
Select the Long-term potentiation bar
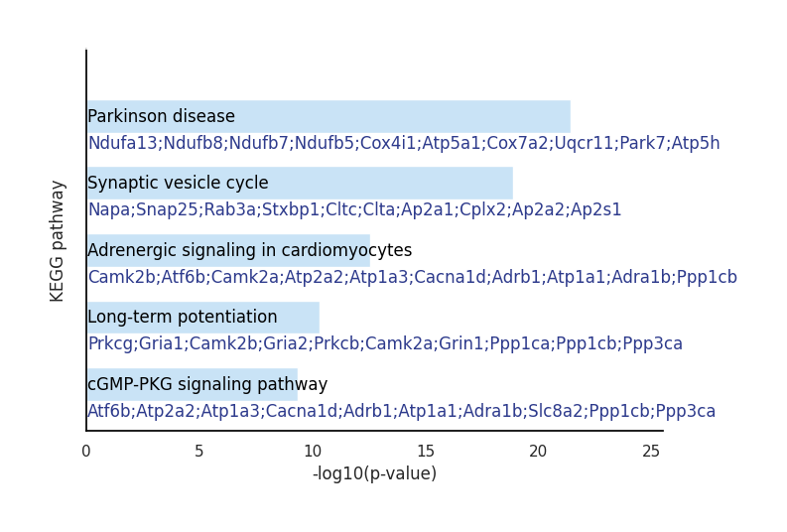pyautogui.click(x=203, y=318)
